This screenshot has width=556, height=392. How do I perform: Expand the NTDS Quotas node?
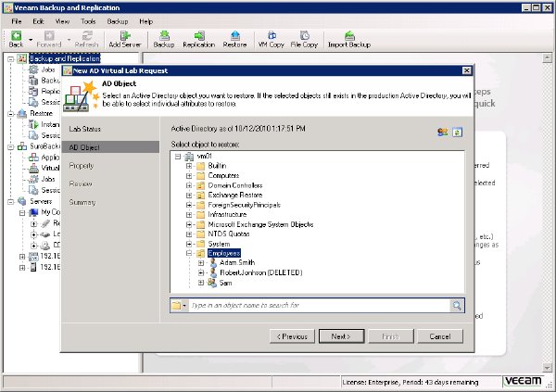click(x=189, y=234)
